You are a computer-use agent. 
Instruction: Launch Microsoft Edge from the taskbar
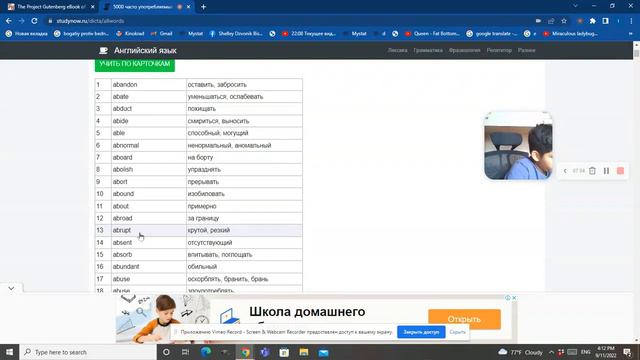coord(205,352)
